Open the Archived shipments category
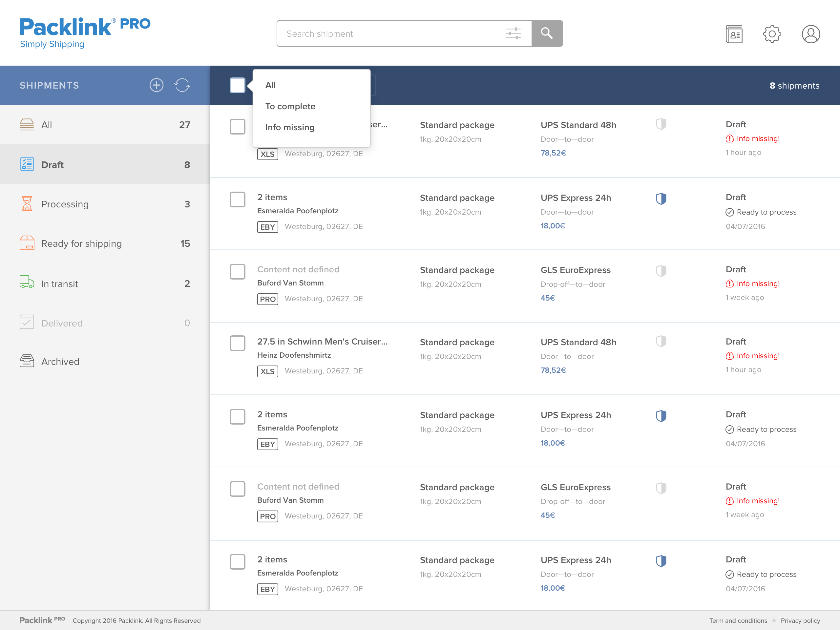Viewport: 840px width, 630px height. pos(60,362)
